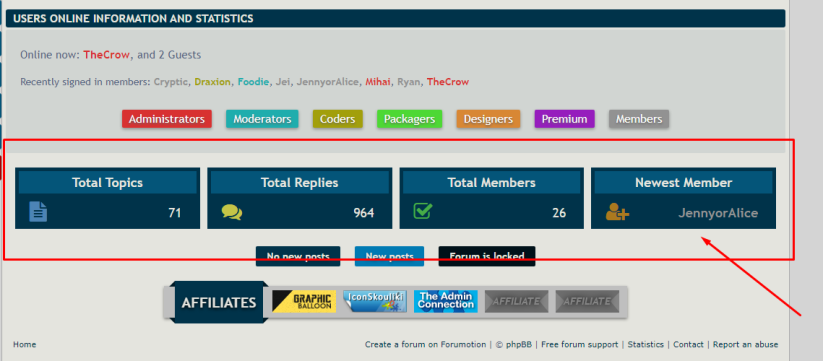This screenshot has width=823, height=361.
Task: Open The Admin Connection affiliate banner
Action: tap(446, 302)
